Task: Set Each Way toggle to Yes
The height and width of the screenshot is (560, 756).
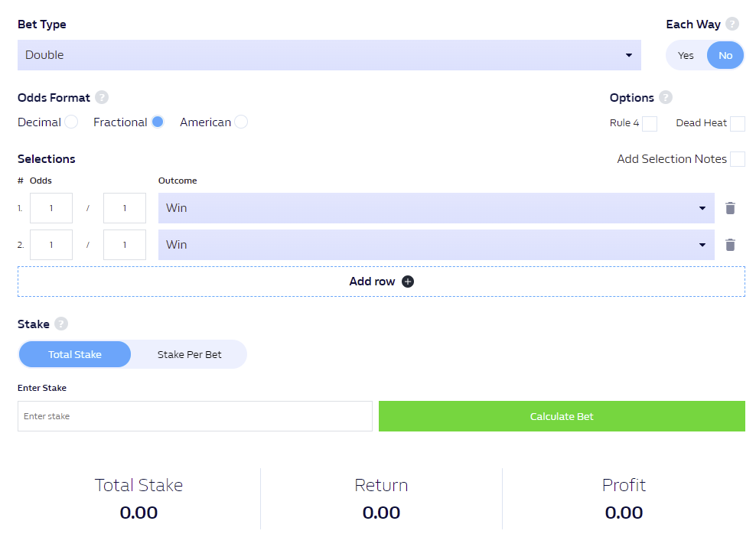Action: (x=686, y=55)
